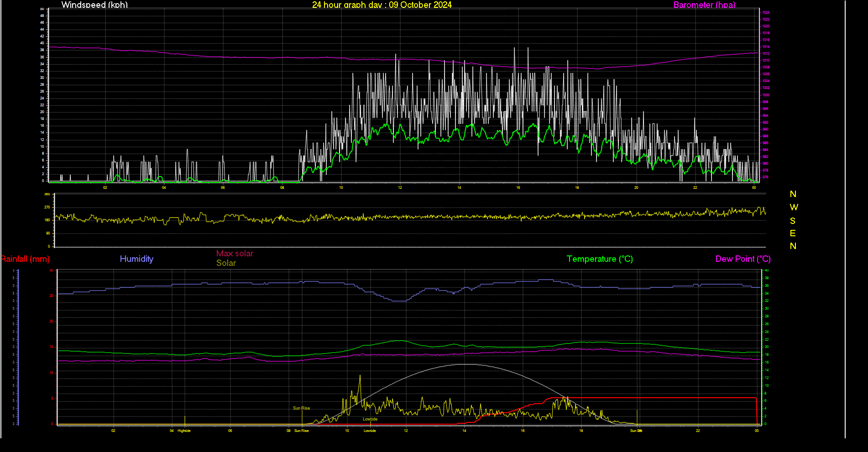Click the "E" compass letter
Viewport: 868px width, 452px height.
pyautogui.click(x=793, y=234)
